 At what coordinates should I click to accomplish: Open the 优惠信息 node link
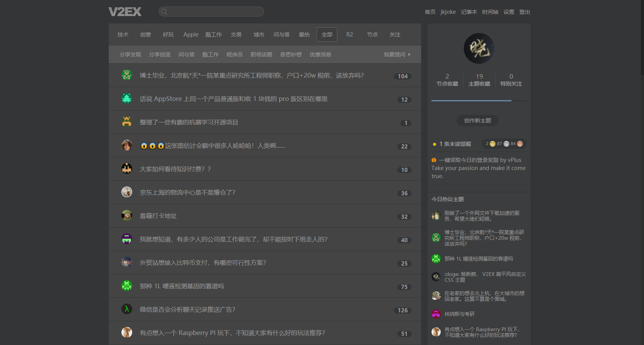[320, 54]
